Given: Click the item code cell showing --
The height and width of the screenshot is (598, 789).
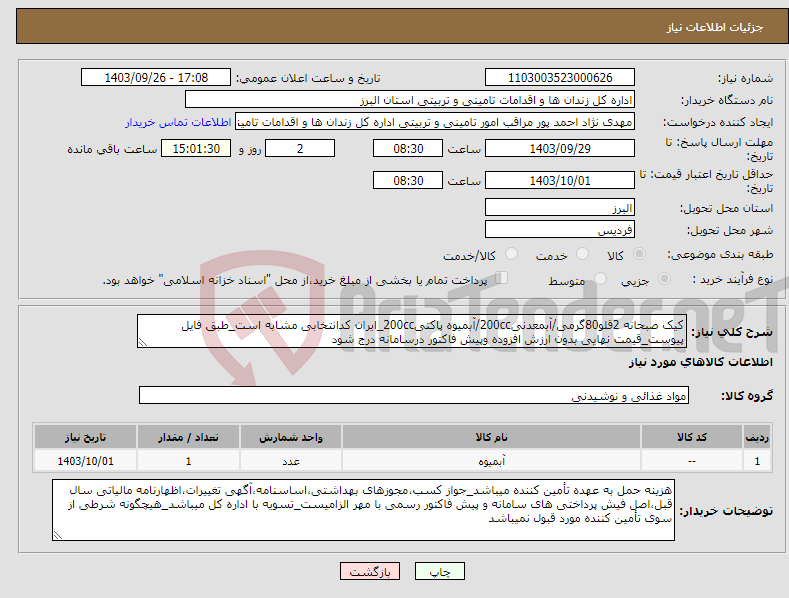Looking at the screenshot, I should click(691, 461).
